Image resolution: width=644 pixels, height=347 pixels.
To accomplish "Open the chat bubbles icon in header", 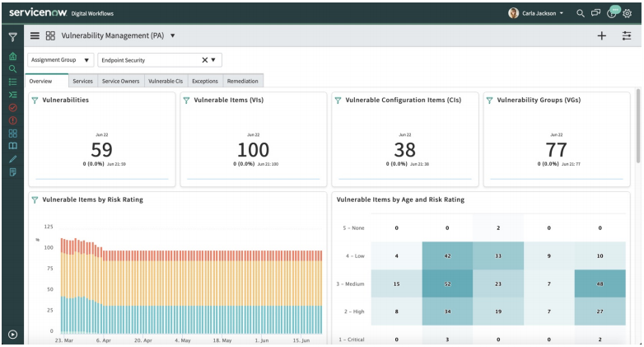I will coord(595,13).
